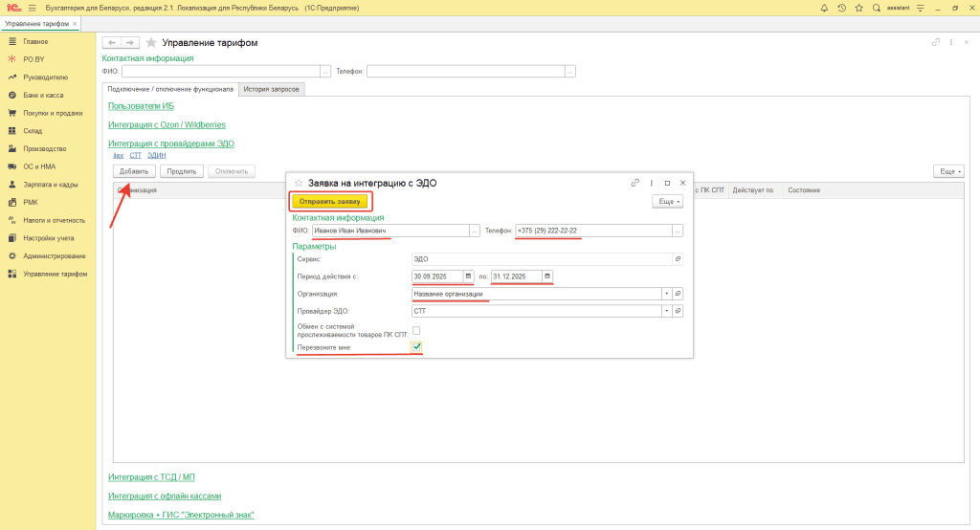Click calendar icon for start date 30.09.2025
This screenshot has height=530, width=980.
tap(468, 276)
